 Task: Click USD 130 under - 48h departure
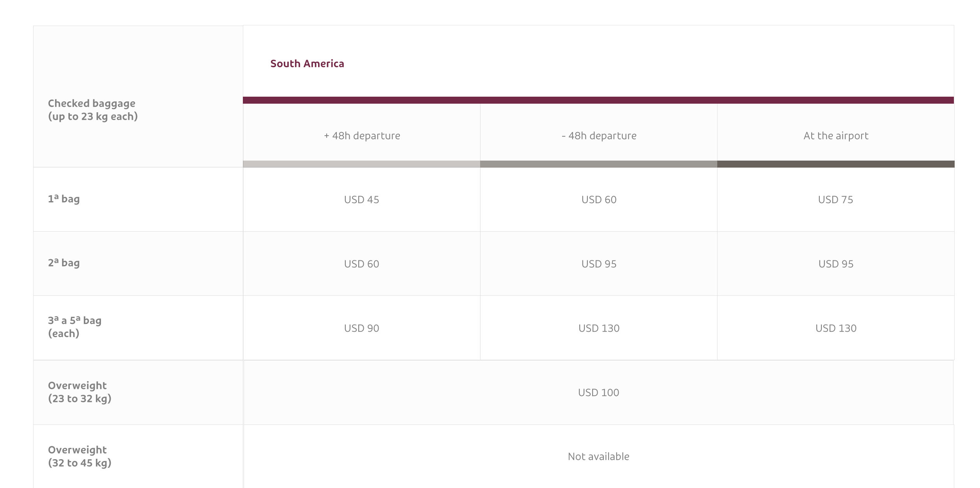click(599, 328)
